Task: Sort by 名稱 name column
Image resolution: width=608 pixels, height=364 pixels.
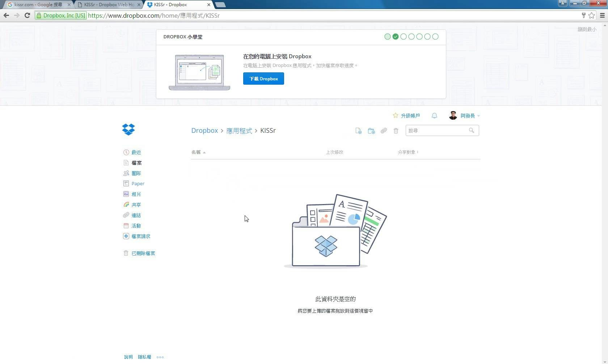Action: [198, 152]
